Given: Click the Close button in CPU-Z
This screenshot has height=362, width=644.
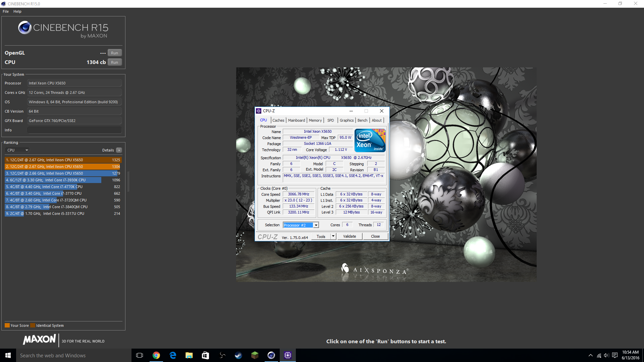Looking at the screenshot, I should (375, 236).
